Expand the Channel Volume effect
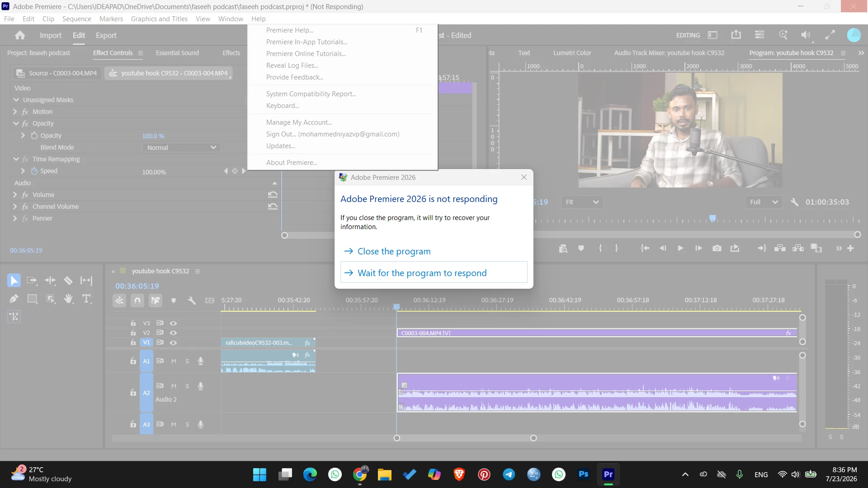The width and height of the screenshot is (868, 488). point(15,206)
